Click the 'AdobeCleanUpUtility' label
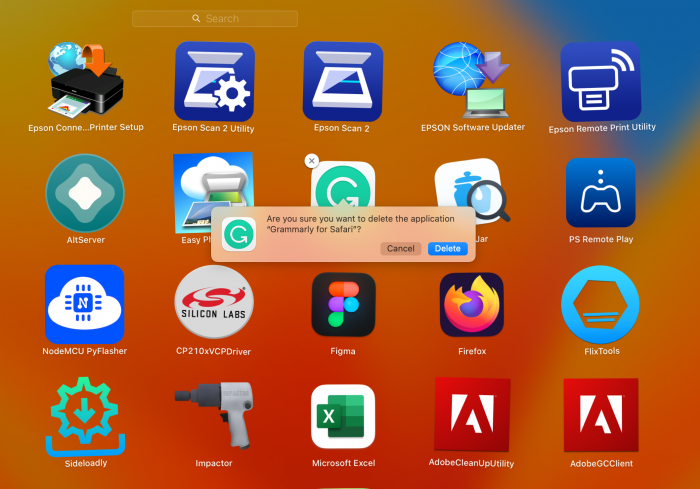The height and width of the screenshot is (489, 700). (471, 463)
